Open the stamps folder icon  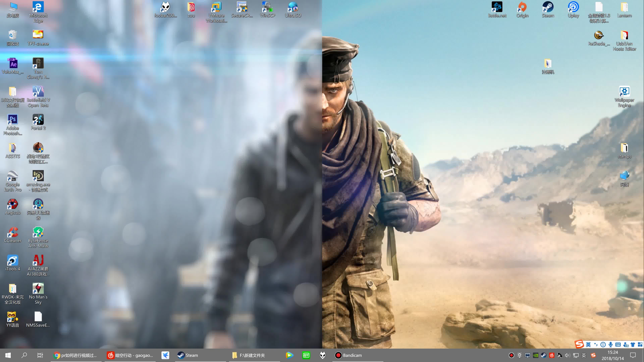[624, 150]
